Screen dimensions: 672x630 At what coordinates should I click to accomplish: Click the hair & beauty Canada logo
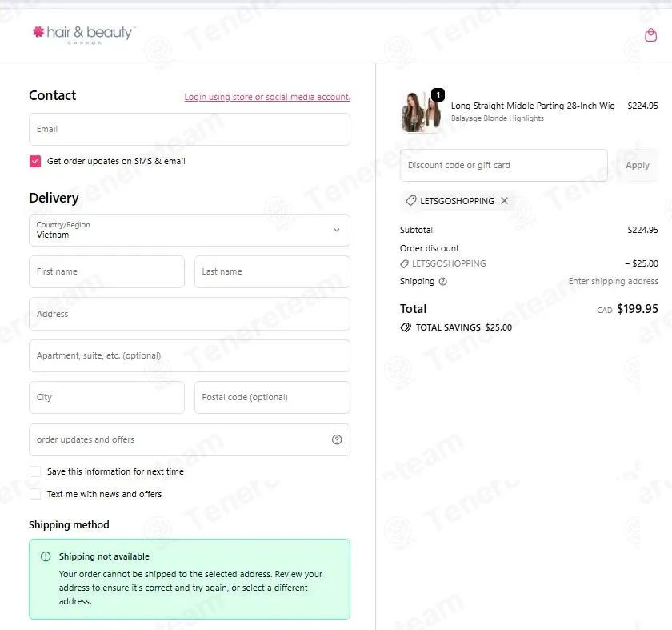click(x=84, y=34)
